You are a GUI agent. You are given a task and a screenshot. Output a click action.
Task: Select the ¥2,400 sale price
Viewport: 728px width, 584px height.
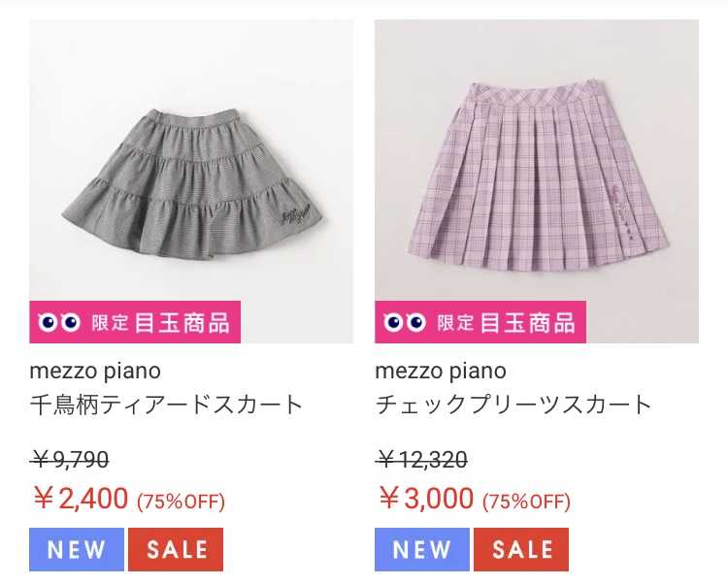pyautogui.click(x=81, y=499)
